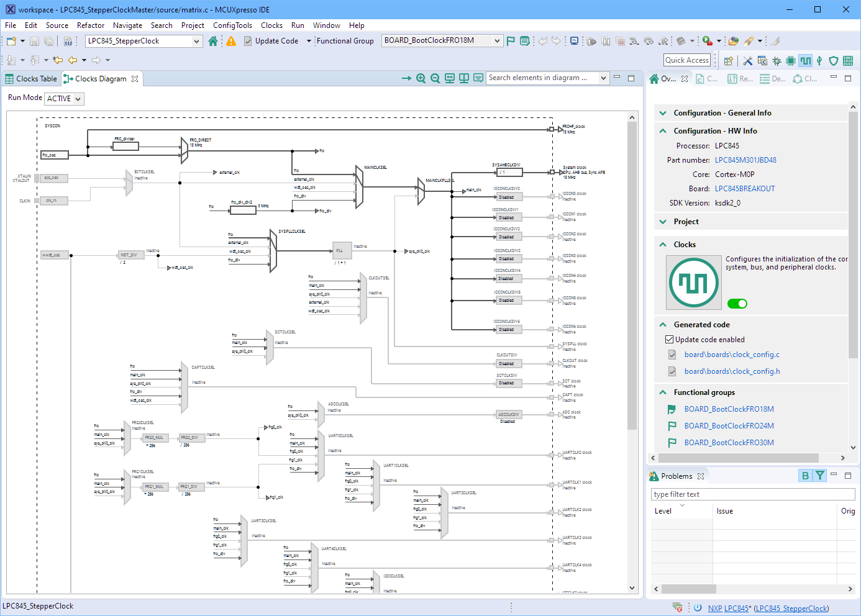This screenshot has width=861, height=616.
Task: Open the Pins chip perspective icon
Action: point(791,60)
